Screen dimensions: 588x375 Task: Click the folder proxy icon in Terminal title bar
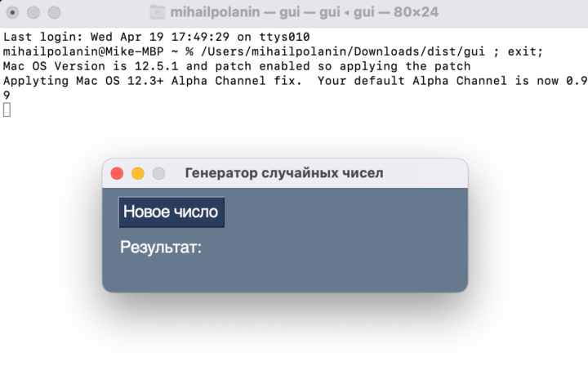158,12
